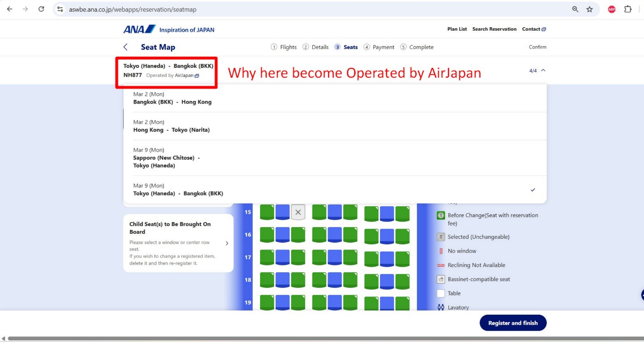The image size is (644, 342).
Task: Collapse the 4/4 flight list chevron
Action: pyautogui.click(x=543, y=70)
